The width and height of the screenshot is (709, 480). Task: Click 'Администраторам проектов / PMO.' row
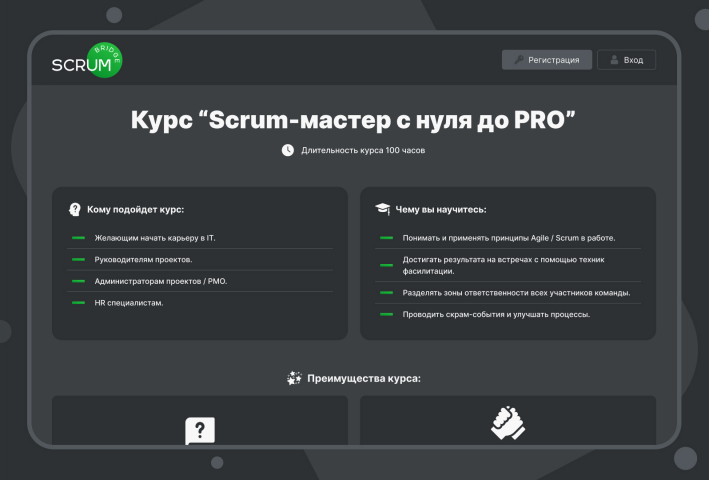pyautogui.click(x=200, y=281)
